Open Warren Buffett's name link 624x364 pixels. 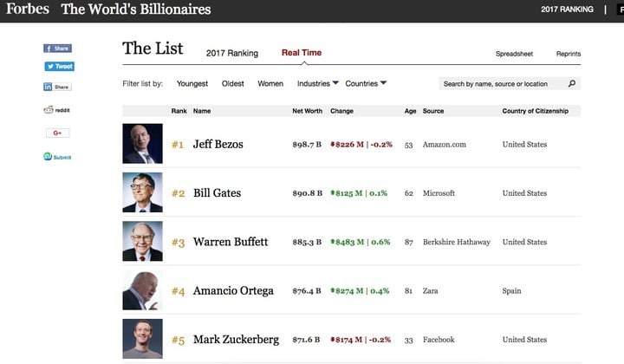tap(231, 242)
